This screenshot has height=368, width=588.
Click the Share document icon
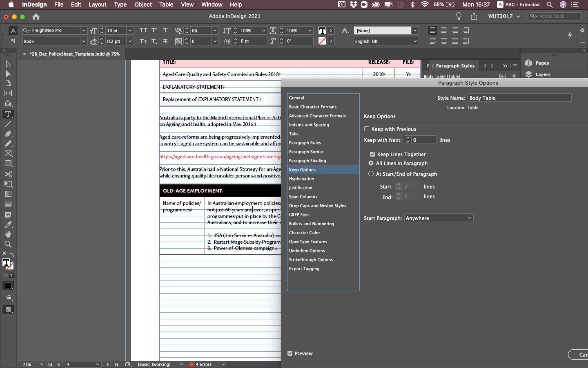(474, 16)
